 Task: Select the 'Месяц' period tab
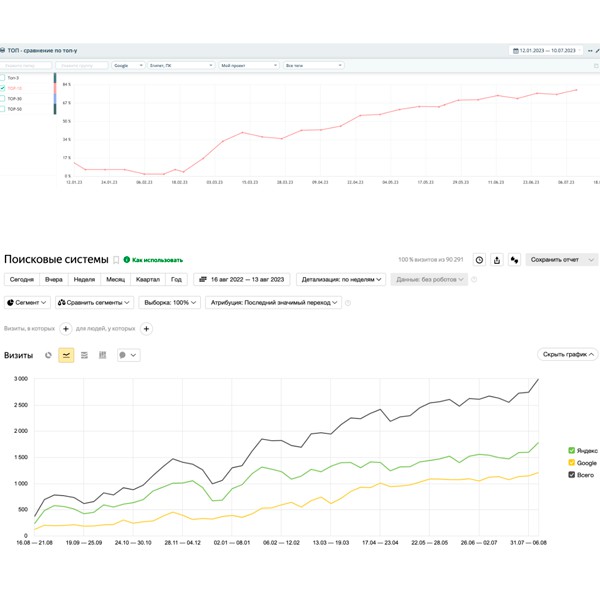(115, 280)
